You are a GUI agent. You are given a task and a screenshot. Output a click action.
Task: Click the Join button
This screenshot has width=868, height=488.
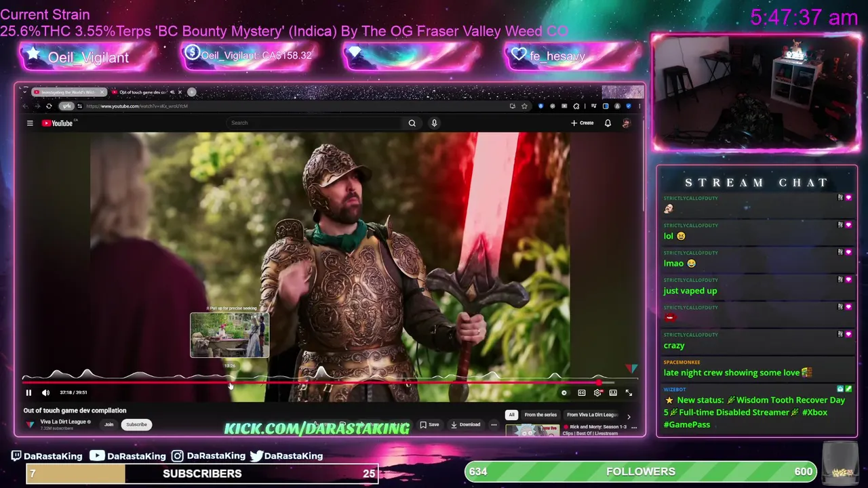coord(108,424)
